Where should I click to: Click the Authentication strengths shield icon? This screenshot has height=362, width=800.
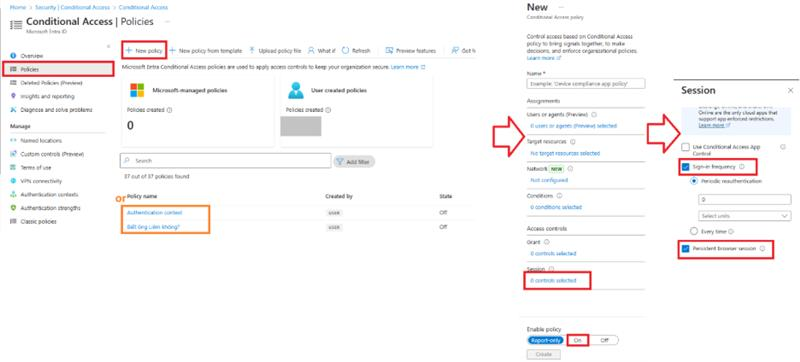pyautogui.click(x=13, y=208)
